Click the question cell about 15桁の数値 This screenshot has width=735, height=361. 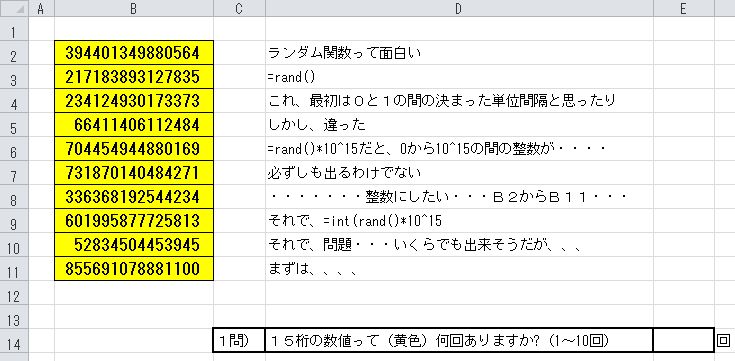(459, 340)
